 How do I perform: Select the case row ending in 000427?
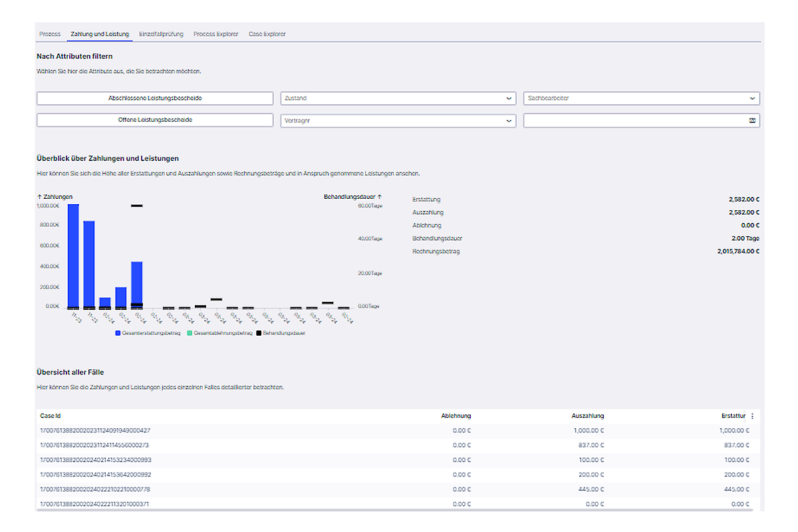[95, 430]
